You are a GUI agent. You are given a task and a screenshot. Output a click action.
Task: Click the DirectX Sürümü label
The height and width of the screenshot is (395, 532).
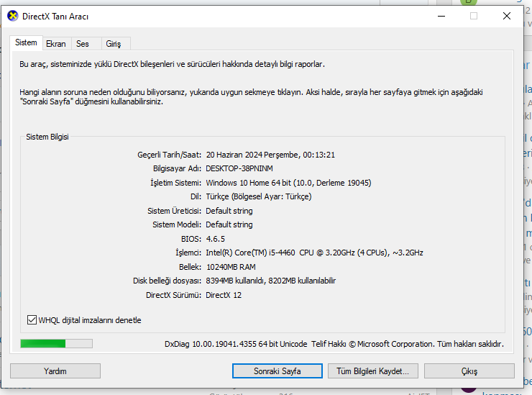tap(173, 295)
